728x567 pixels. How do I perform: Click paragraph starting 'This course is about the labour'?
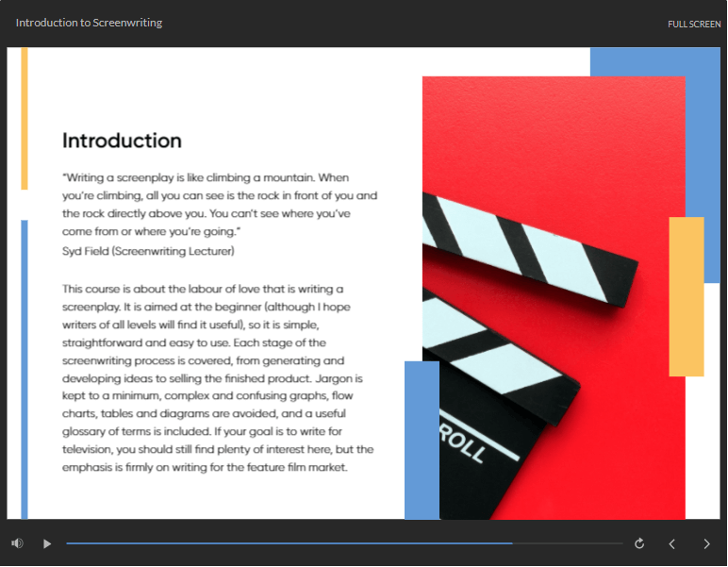point(218,378)
